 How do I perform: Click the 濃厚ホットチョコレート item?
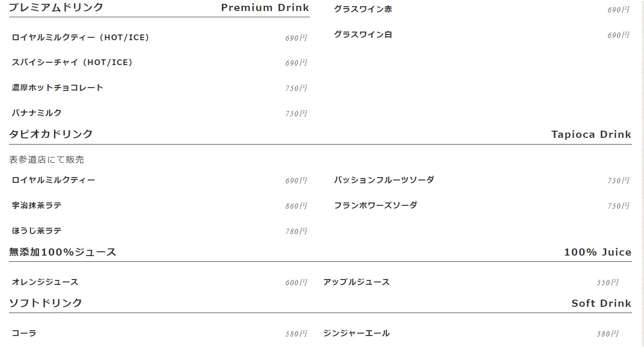point(57,88)
